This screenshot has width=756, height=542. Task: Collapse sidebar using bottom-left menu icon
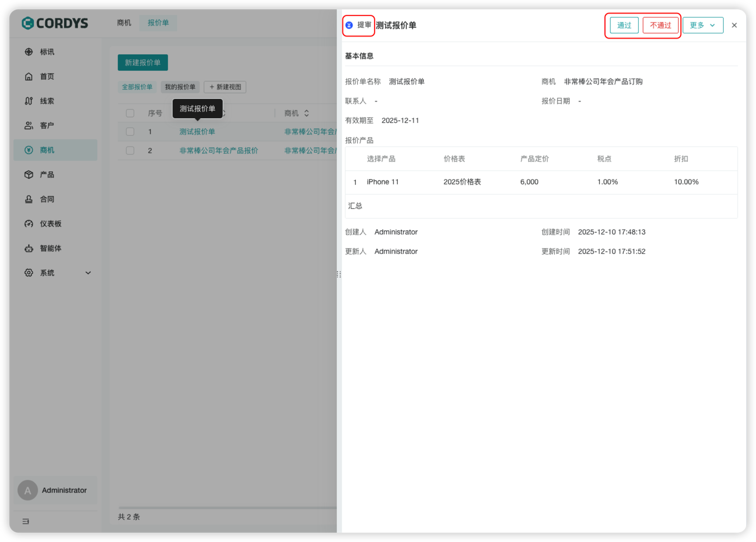tap(26, 521)
